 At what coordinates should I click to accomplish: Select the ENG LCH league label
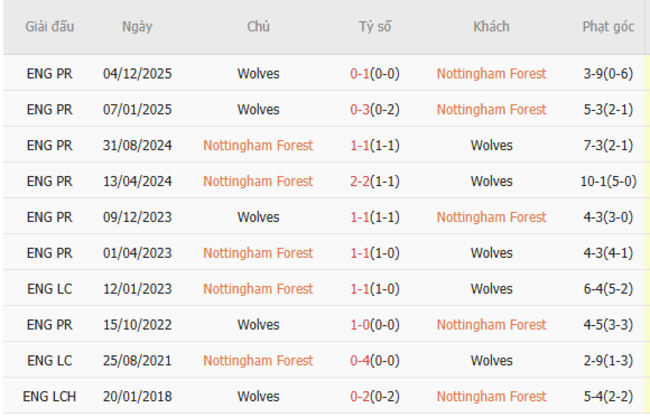(50, 397)
